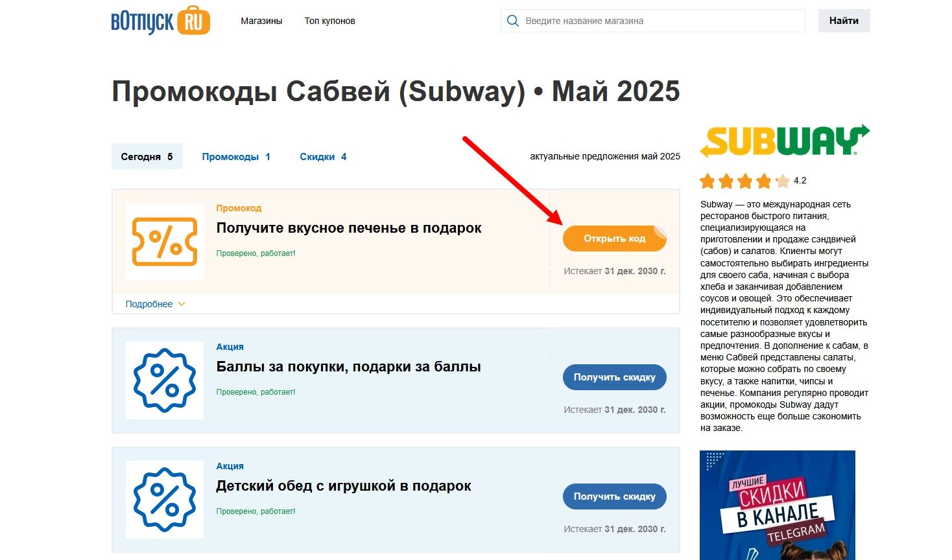Click the badge icon beside Детский обед offer

tap(164, 499)
